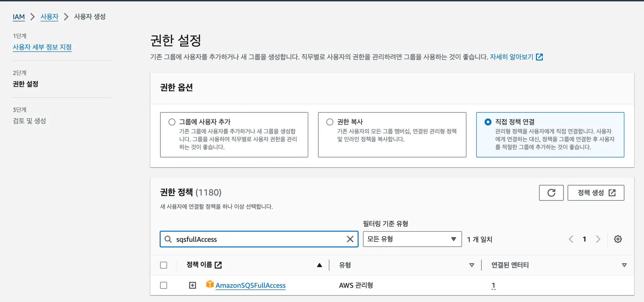Clear the sqsfullAccess search text

click(350, 239)
